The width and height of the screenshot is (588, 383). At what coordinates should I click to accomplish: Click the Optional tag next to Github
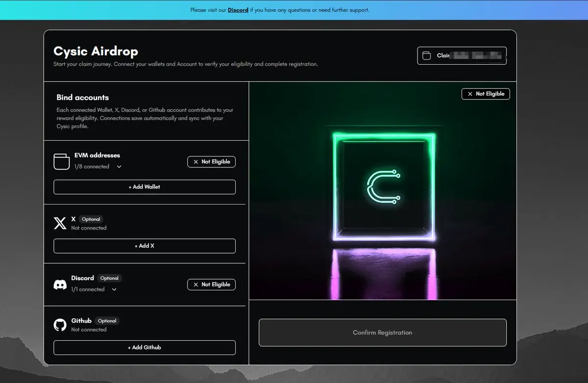tap(107, 321)
